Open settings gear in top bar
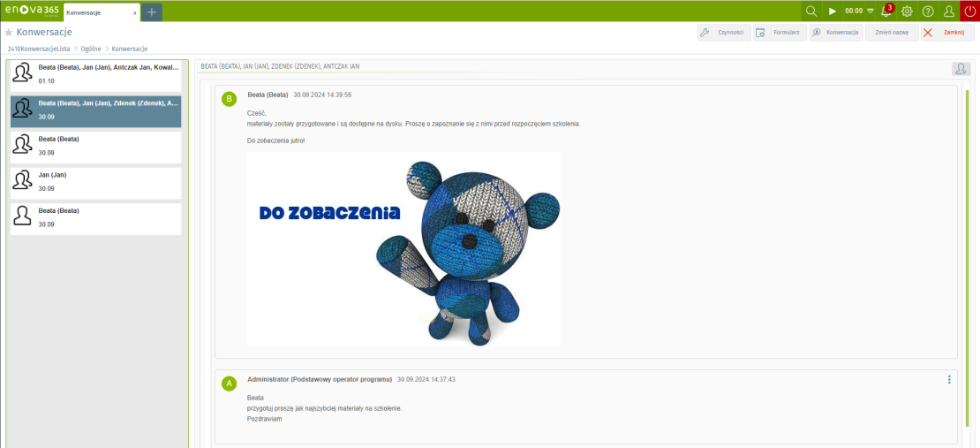Viewport: 980px width, 448px height. pyautogui.click(x=907, y=11)
